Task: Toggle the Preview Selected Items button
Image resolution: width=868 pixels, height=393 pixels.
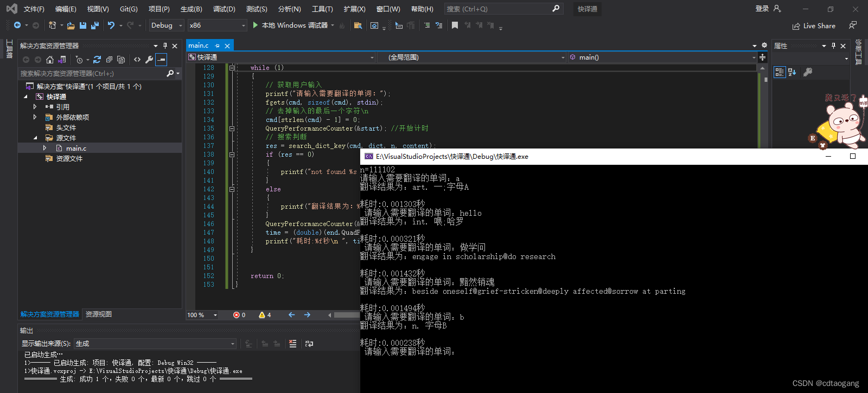Action: click(x=161, y=60)
